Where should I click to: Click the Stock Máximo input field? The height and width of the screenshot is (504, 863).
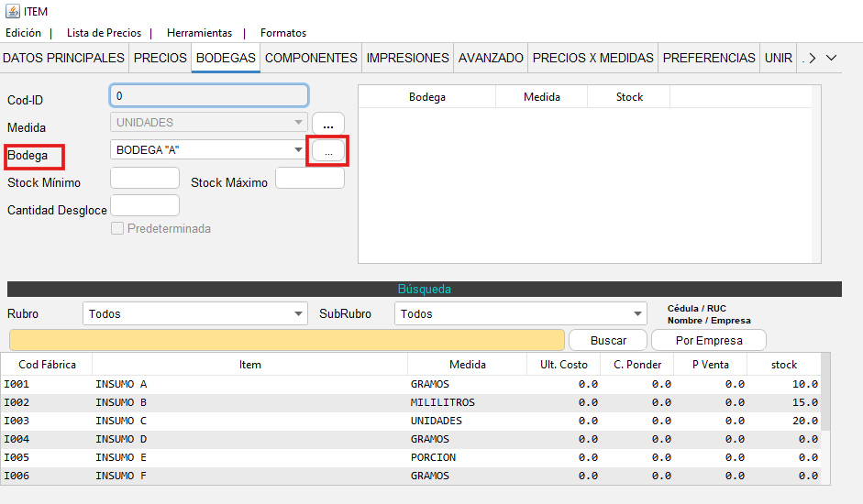click(x=309, y=178)
